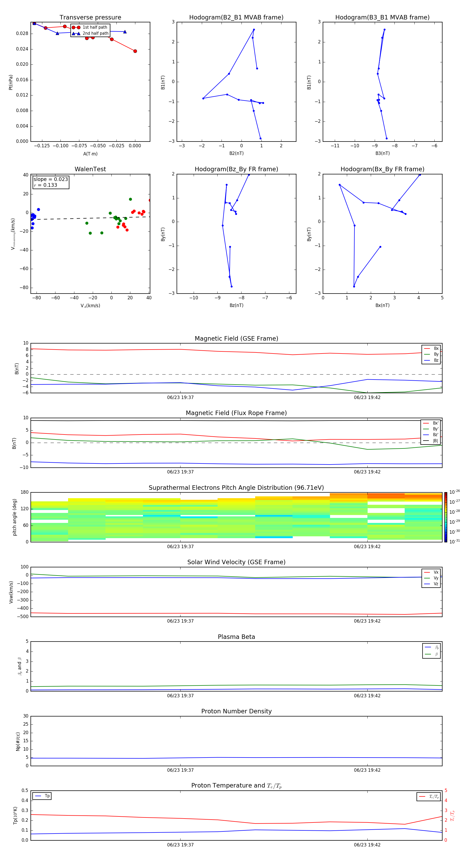This screenshot has width=473, height=868.
Task: Click the 'WalenTest' plot title
Action: point(90,169)
